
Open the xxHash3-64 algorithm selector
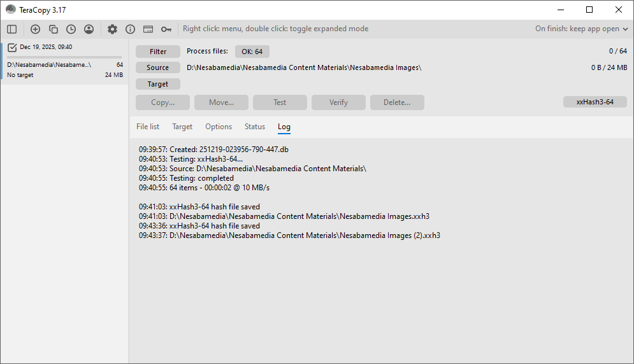coord(594,102)
